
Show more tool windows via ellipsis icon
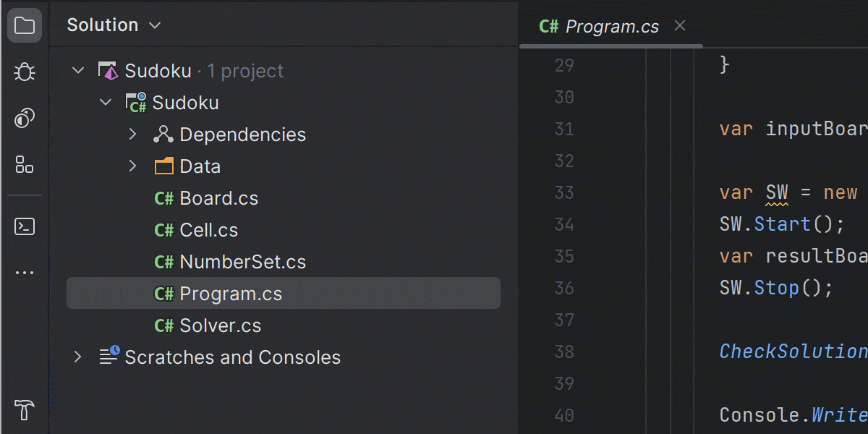pyautogui.click(x=25, y=271)
